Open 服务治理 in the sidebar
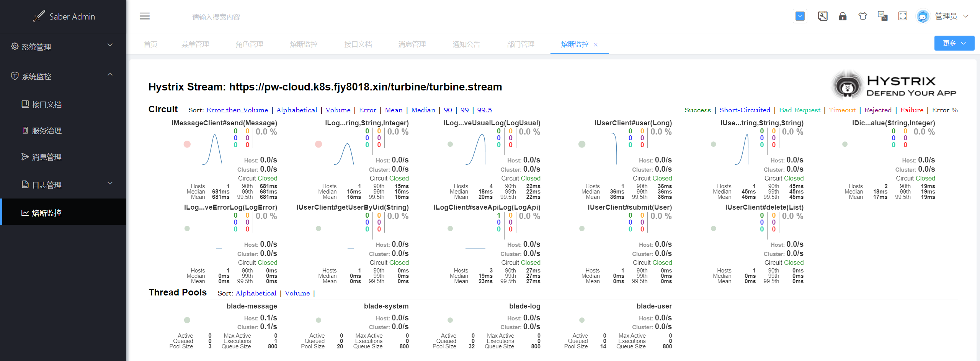 47,131
